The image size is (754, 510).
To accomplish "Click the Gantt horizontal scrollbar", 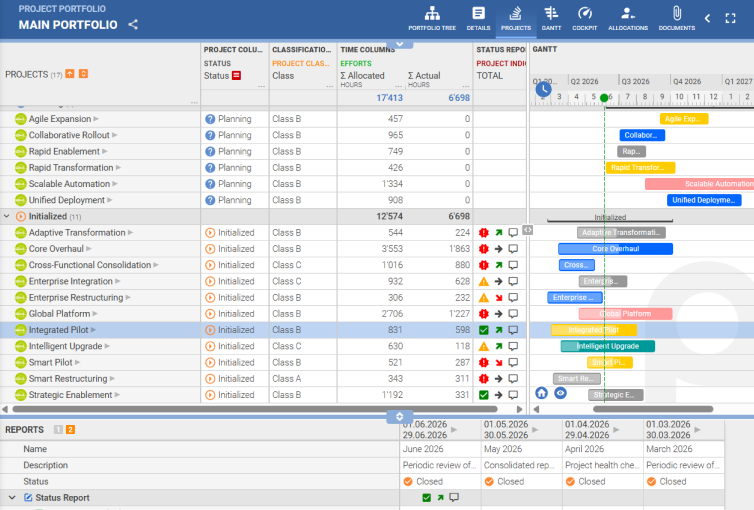I will click(653, 410).
